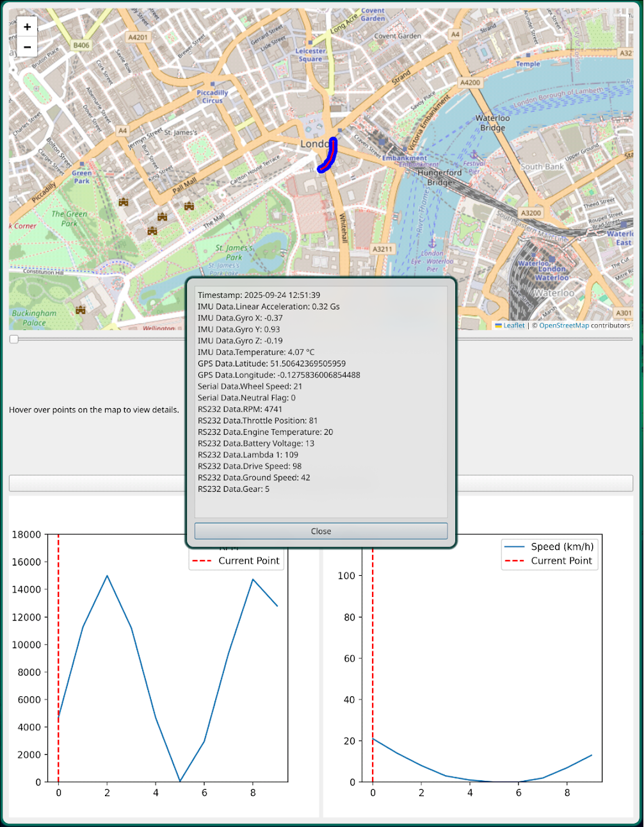Click the Green Park station icon

click(82, 165)
